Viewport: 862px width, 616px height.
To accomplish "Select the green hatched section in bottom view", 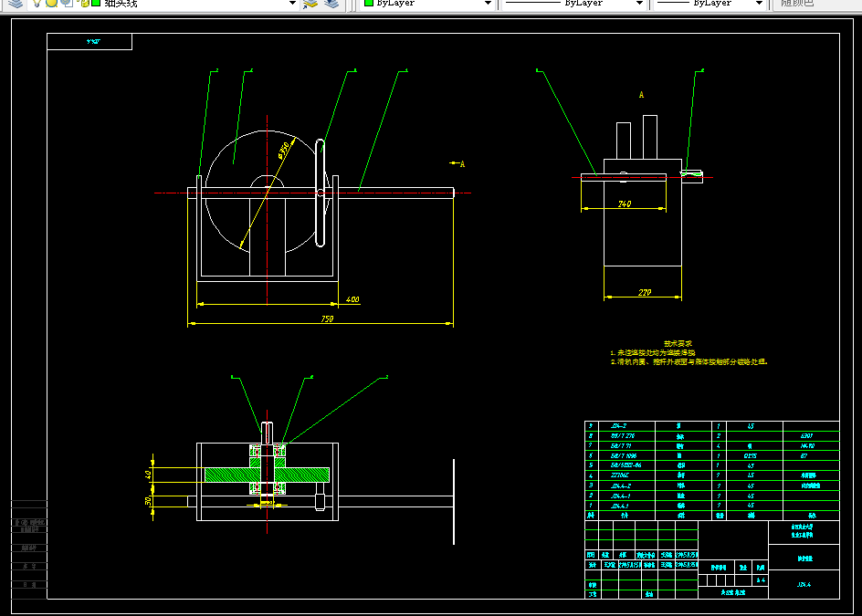I will 268,475.
